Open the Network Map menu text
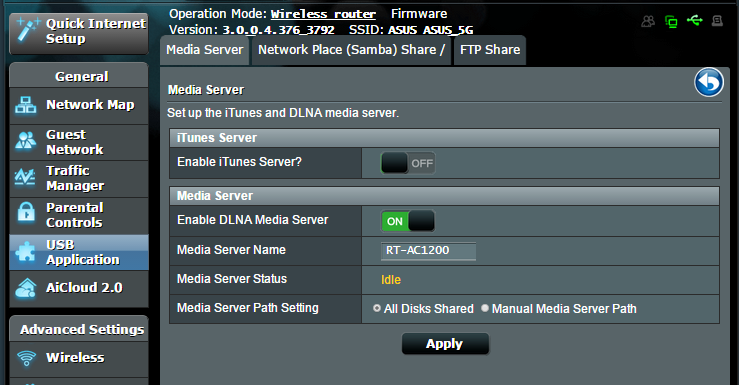This screenshot has height=385, width=739. (x=90, y=105)
